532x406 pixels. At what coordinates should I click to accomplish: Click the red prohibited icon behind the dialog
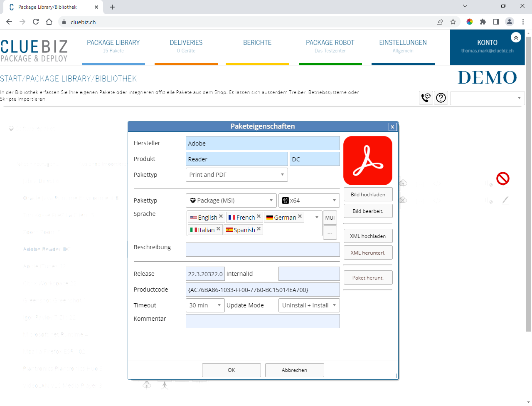(503, 178)
